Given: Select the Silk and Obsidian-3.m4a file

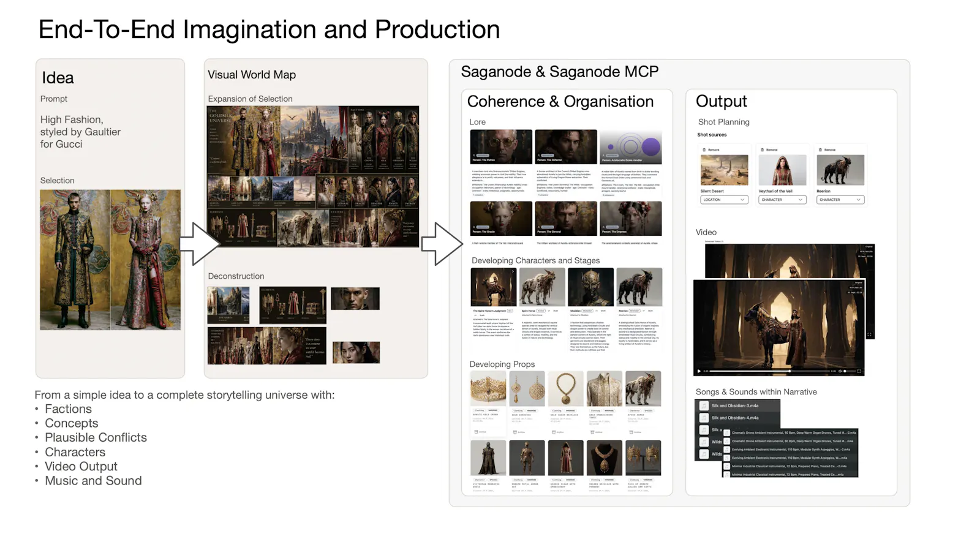Looking at the screenshot, I should coord(737,406).
